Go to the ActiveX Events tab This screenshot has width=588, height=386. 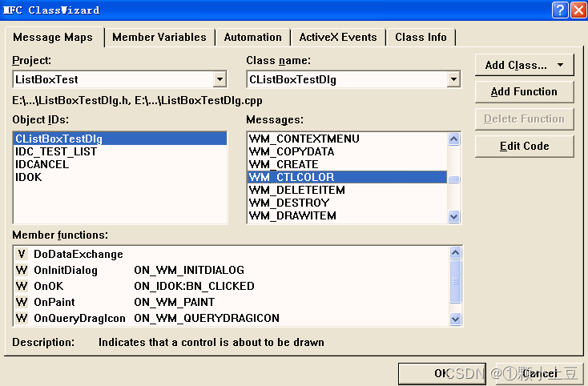[337, 38]
